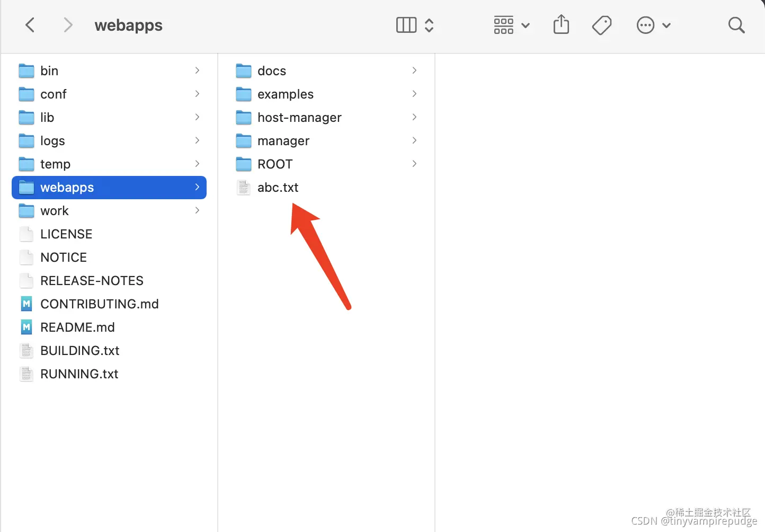
Task: Go forward with the right chevron button
Action: pyautogui.click(x=68, y=25)
